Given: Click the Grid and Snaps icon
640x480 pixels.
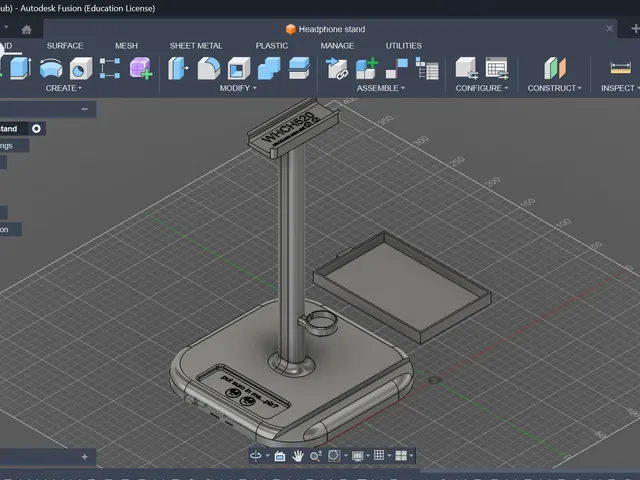Looking at the screenshot, I should click(379, 455).
